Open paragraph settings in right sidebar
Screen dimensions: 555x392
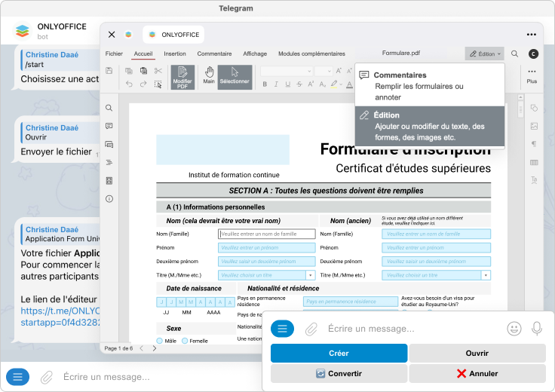click(x=534, y=144)
